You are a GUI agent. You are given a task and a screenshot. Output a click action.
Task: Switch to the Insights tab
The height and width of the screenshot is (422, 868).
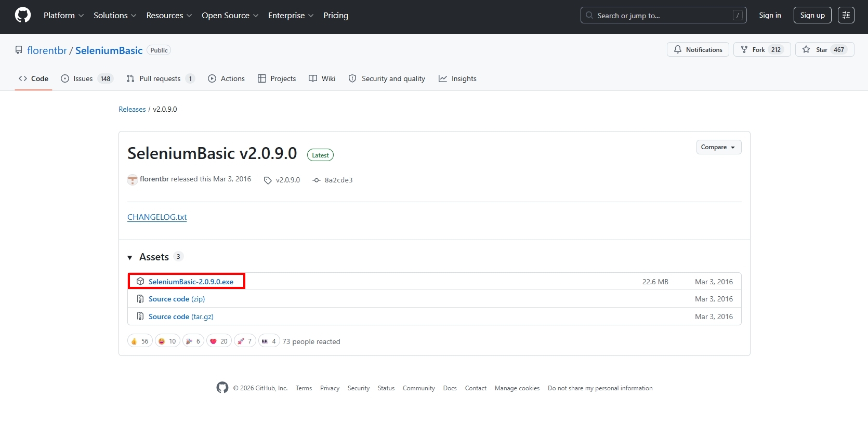pos(457,78)
